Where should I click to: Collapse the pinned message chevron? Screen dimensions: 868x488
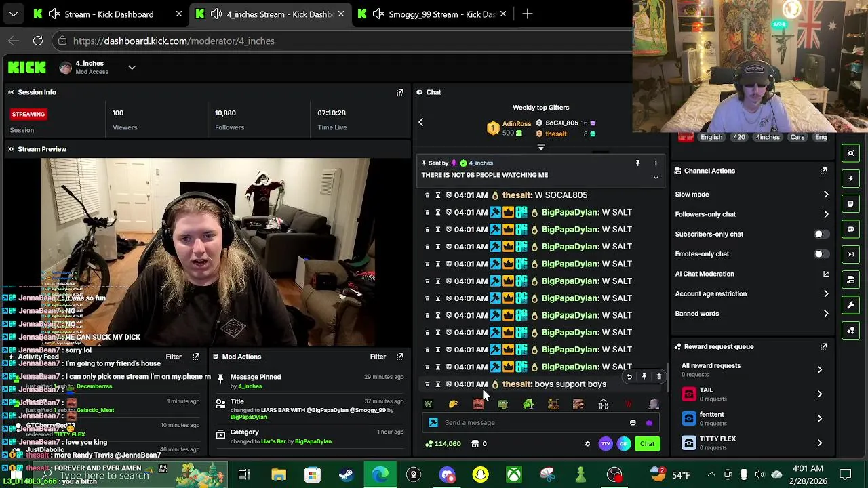656,178
